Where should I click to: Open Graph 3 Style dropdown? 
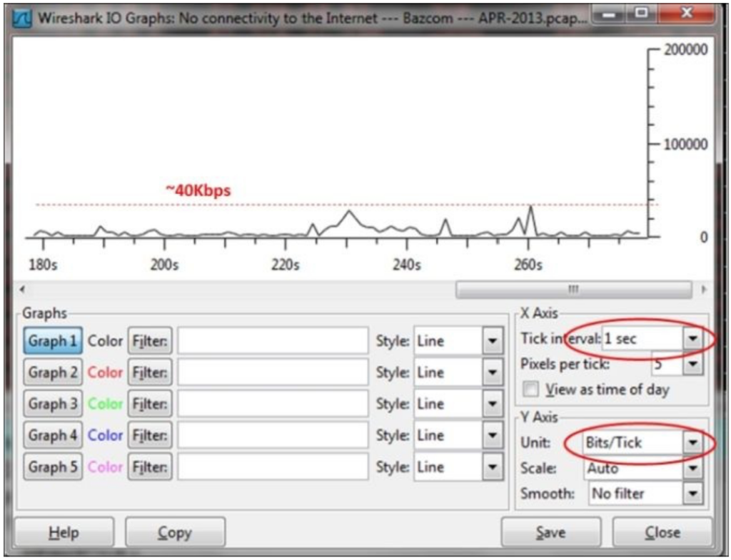pos(459,404)
